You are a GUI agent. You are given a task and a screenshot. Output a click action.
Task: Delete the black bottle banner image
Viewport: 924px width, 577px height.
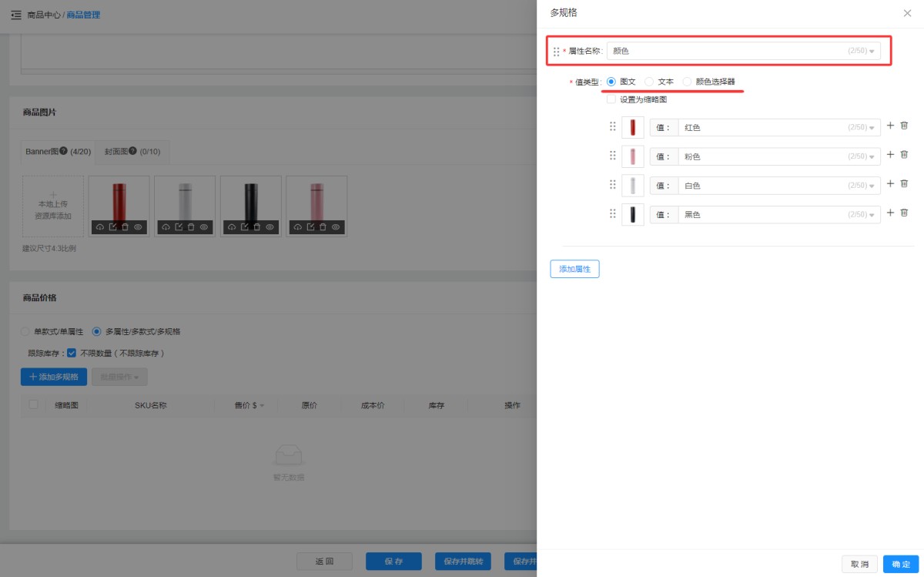coord(257,227)
